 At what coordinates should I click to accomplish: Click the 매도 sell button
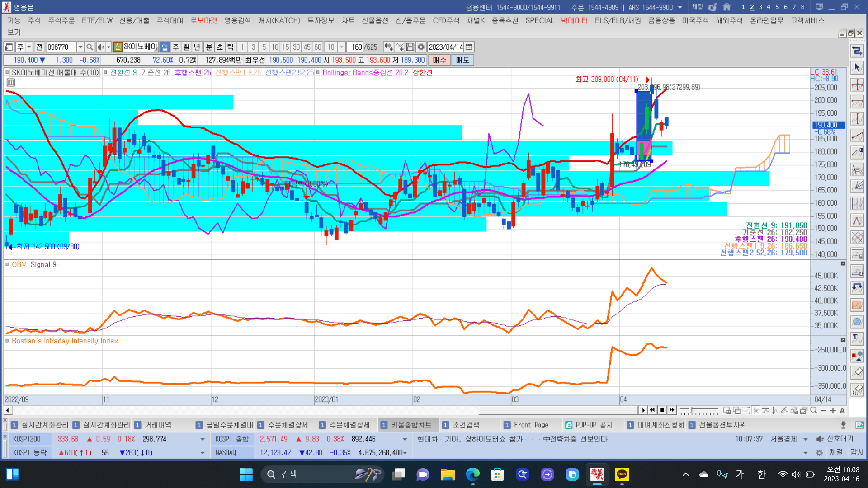click(x=462, y=60)
